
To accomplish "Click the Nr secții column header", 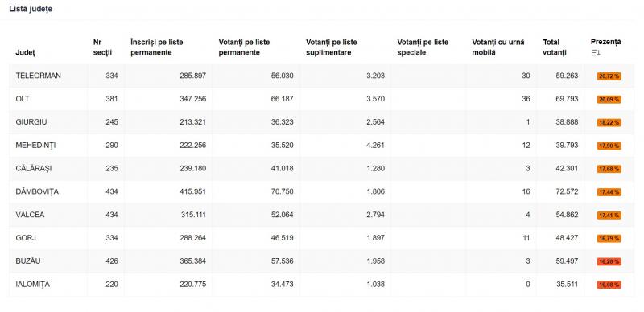I will pos(102,47).
